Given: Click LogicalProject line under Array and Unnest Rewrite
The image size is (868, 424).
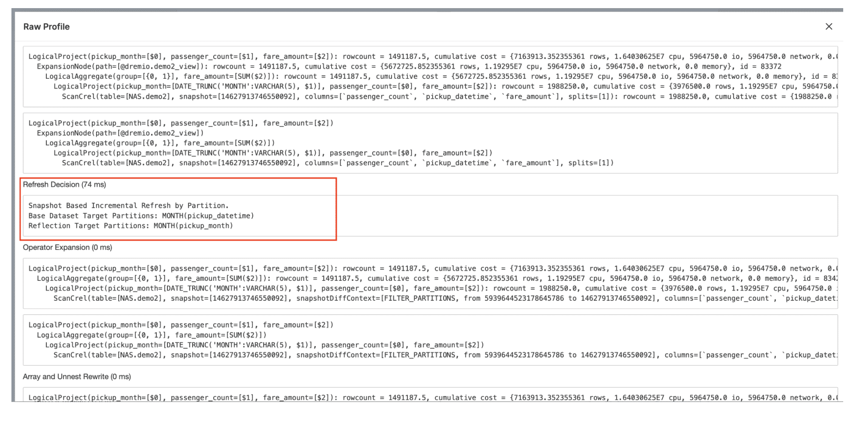Looking at the screenshot, I should tap(334, 397).
